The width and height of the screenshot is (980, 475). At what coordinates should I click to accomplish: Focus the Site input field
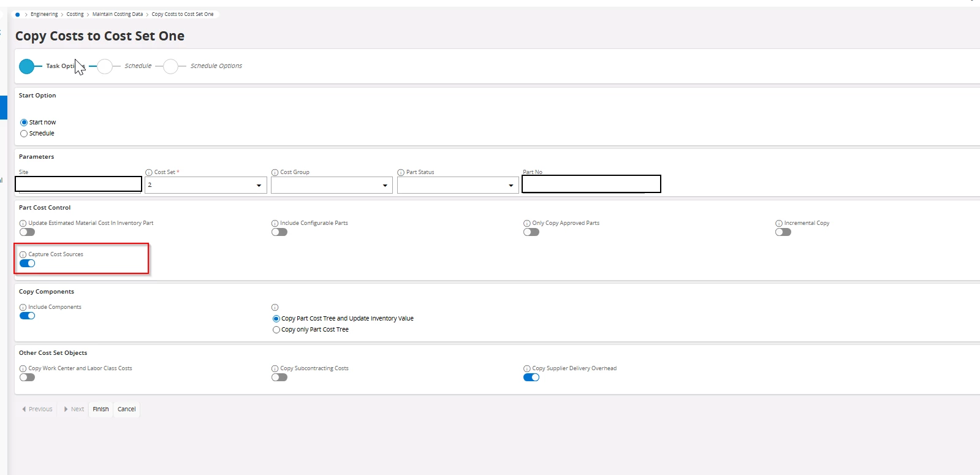tap(78, 184)
